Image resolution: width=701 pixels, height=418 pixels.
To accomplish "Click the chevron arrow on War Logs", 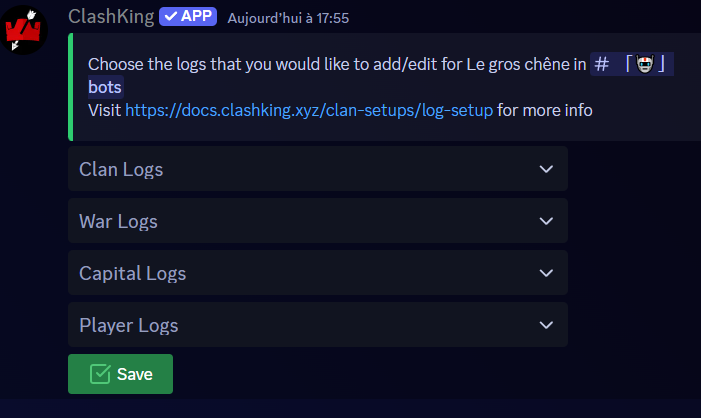I will coord(546,221).
